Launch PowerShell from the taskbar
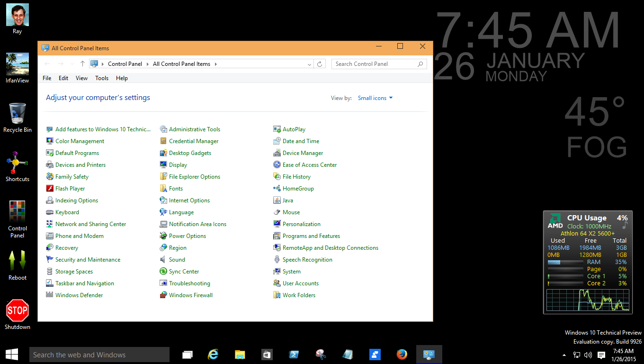The width and height of the screenshot is (644, 364). (294, 355)
